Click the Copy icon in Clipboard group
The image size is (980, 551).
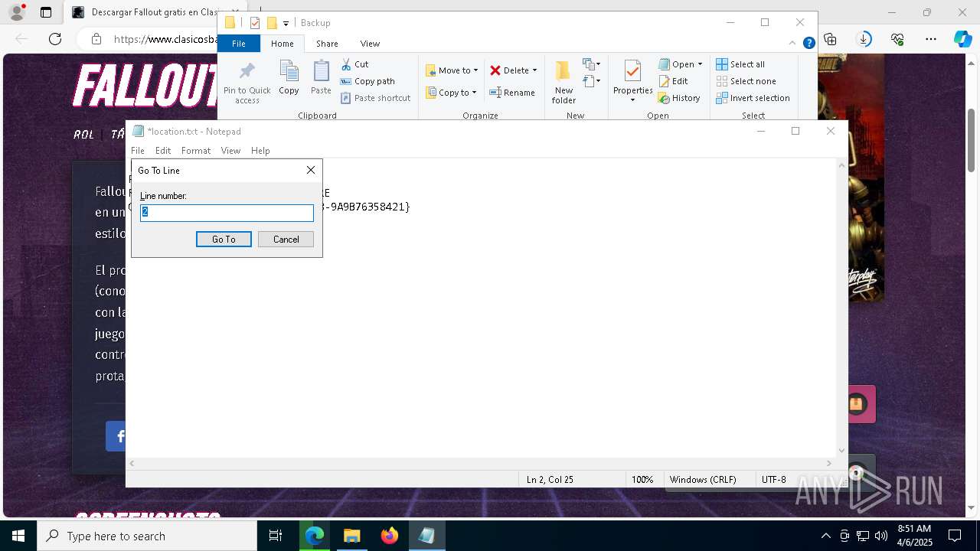coord(289,78)
